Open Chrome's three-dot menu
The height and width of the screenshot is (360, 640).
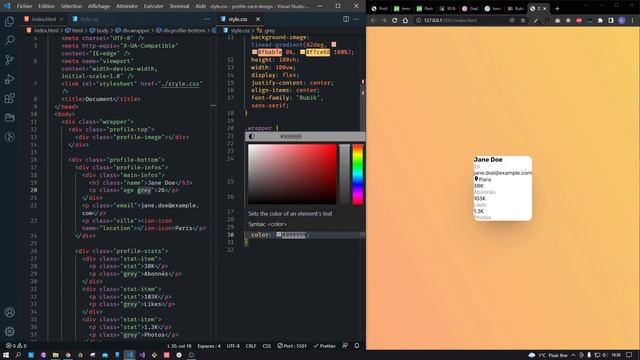click(x=633, y=20)
